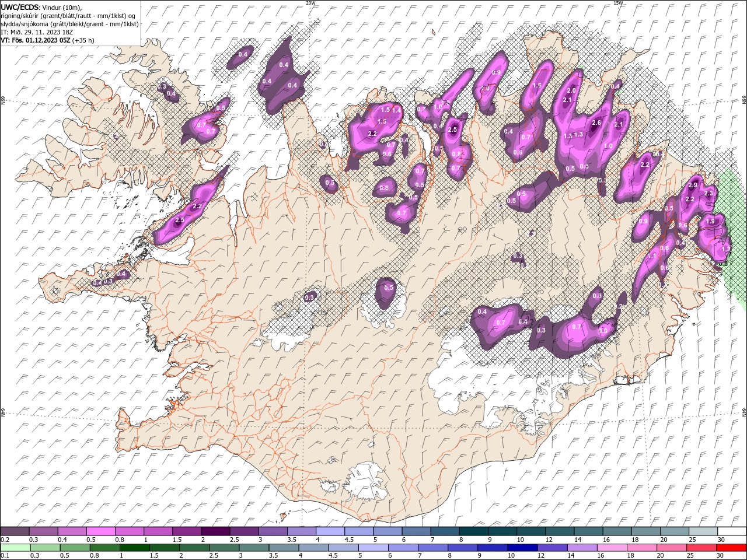Screen dimensions: 747x560
Task: Select the bright red 30 rain scale swatch
Action: [x=732, y=548]
